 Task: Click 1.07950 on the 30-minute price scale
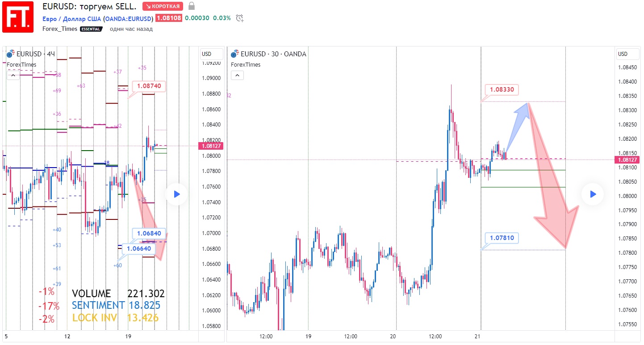pos(627,210)
